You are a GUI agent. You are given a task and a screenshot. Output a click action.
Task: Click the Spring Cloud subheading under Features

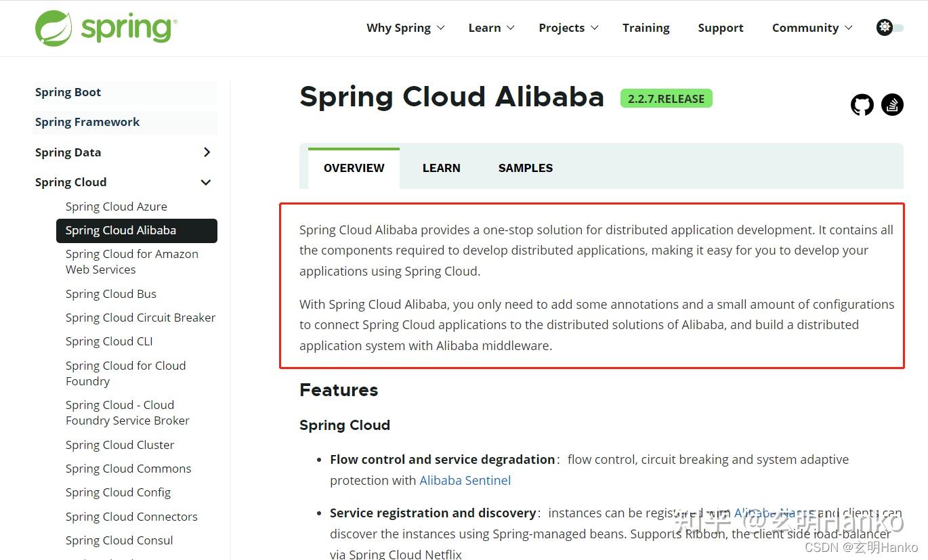(x=345, y=425)
